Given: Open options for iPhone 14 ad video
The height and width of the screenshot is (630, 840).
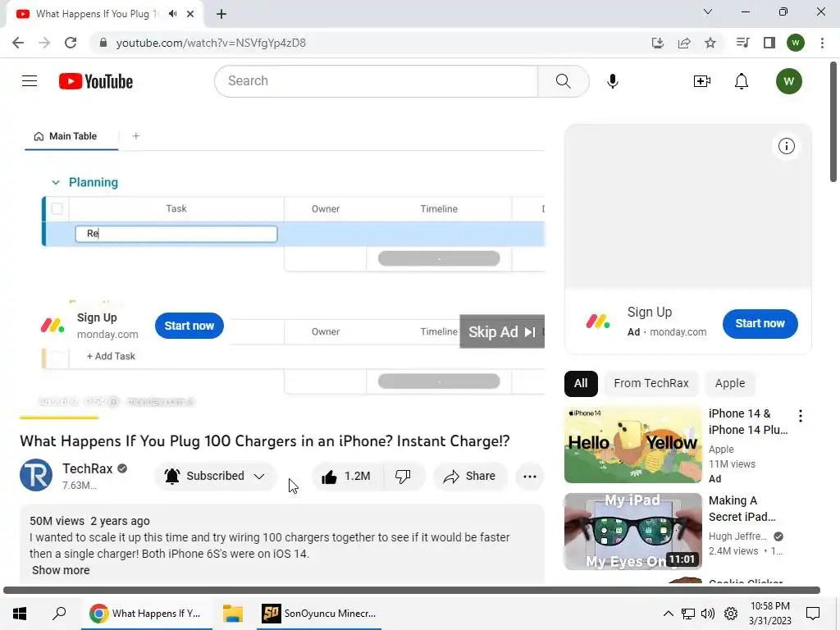Looking at the screenshot, I should [801, 416].
